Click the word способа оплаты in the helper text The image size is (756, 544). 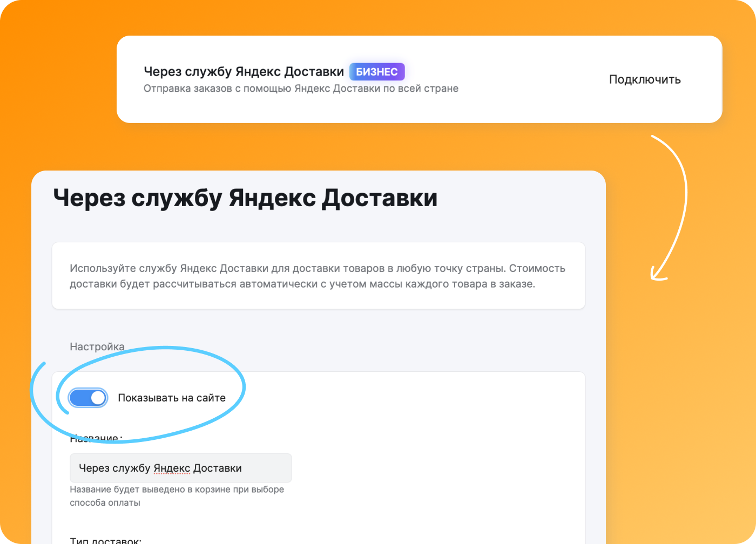(105, 503)
